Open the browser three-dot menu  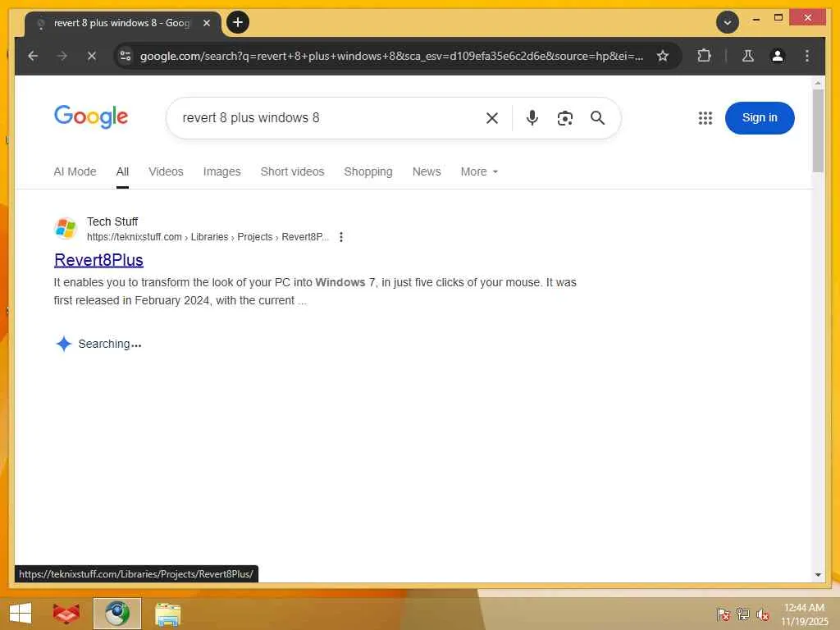pyautogui.click(x=807, y=56)
